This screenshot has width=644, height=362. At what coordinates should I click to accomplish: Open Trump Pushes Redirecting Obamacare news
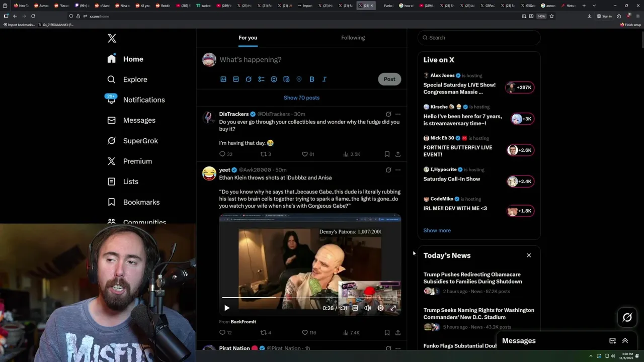(479, 284)
